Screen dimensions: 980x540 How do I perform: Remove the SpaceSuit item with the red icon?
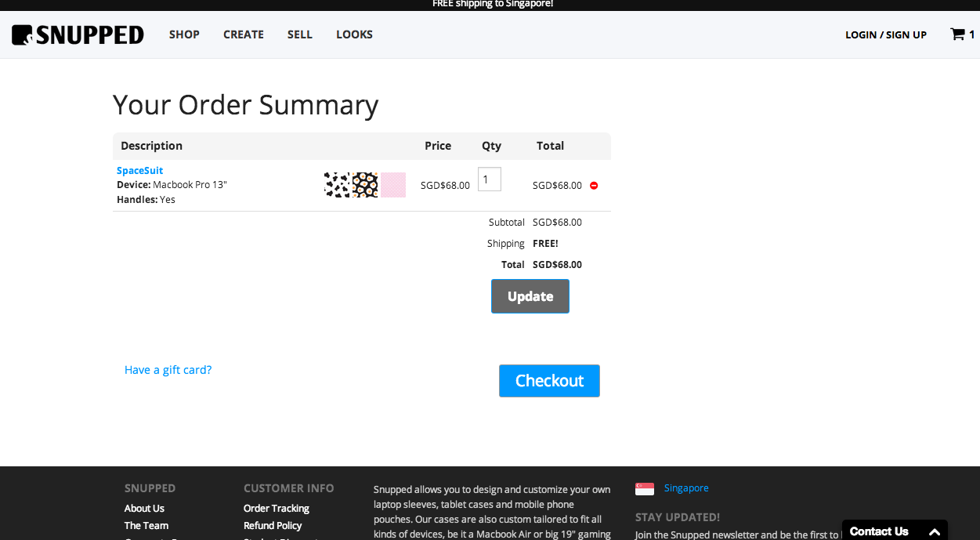[594, 186]
